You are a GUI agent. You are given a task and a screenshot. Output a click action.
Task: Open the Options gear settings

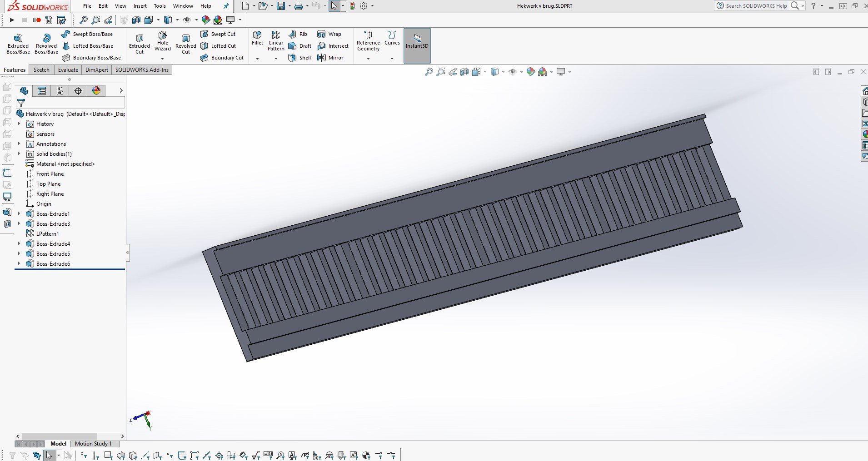pyautogui.click(x=364, y=6)
